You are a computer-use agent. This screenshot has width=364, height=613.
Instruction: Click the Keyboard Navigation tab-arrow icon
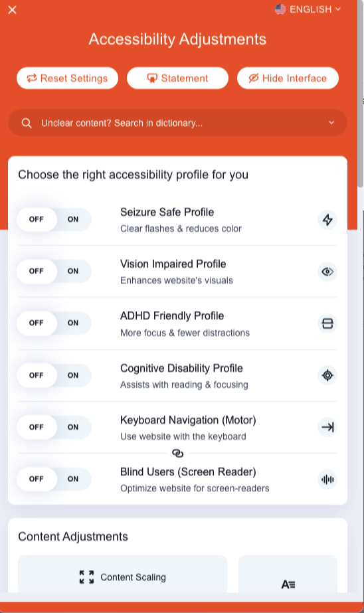click(327, 427)
